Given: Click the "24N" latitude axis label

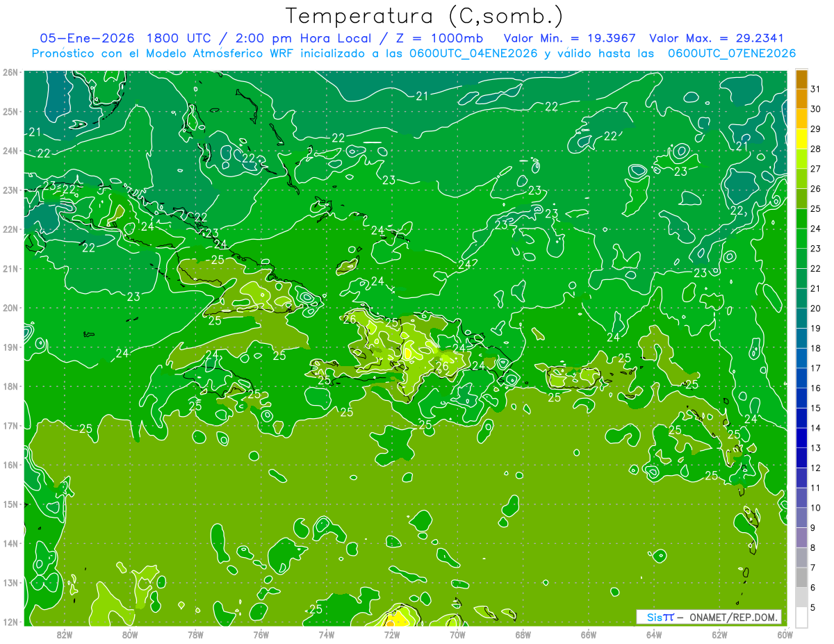Looking at the screenshot, I should click(11, 151).
